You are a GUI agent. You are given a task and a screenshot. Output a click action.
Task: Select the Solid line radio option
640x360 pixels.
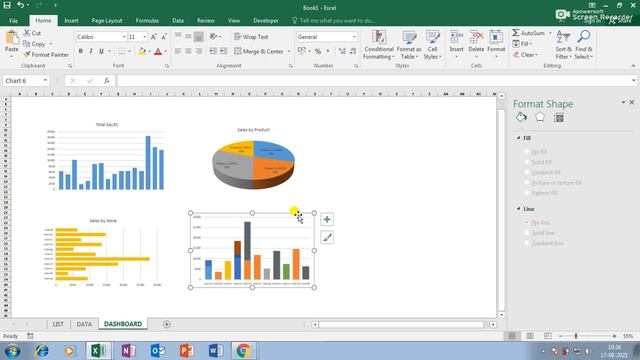(x=527, y=233)
